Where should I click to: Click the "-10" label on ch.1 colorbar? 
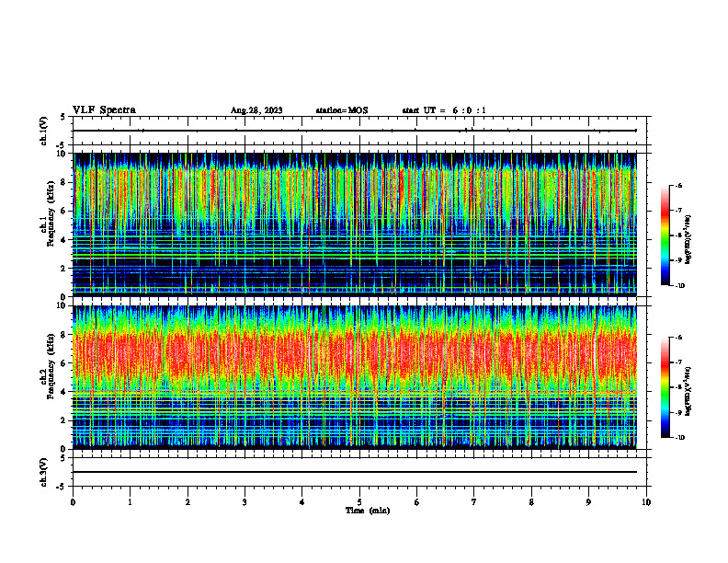679,285
